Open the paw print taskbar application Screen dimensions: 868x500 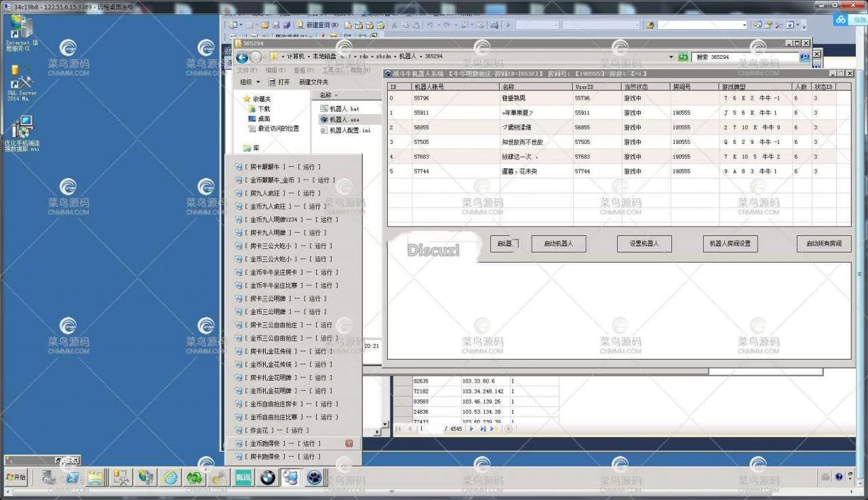pos(314,478)
